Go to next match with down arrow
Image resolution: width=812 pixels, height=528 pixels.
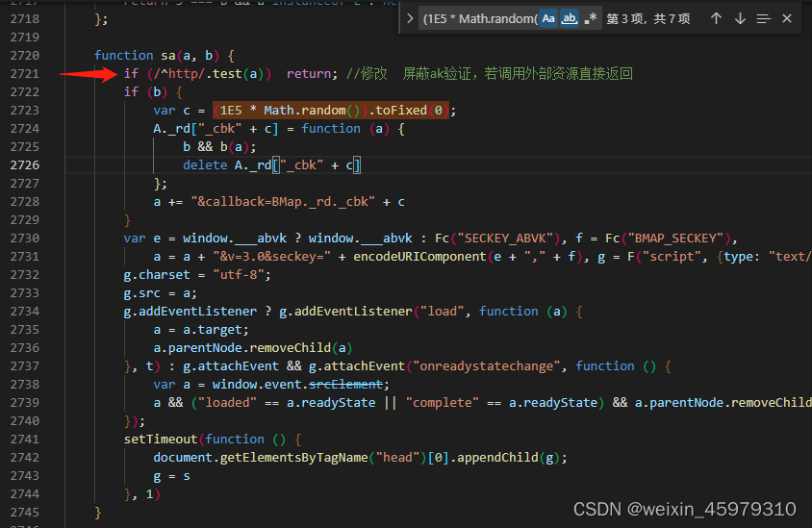click(x=740, y=18)
